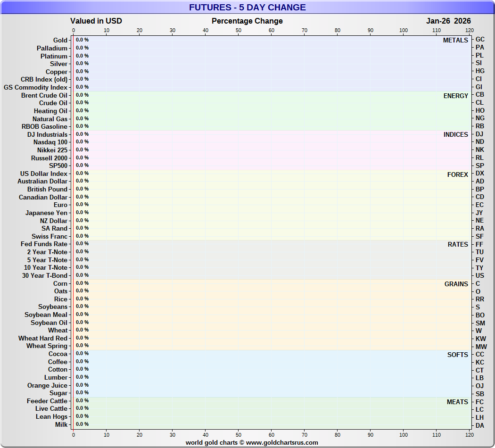This screenshot has height=448, width=495.
Task: Click the MEATS section heading
Action: [457, 402]
